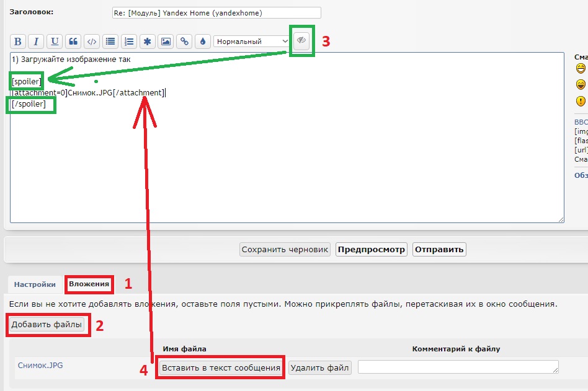Insert a code block
This screenshot has height=391, width=588.
(92, 42)
